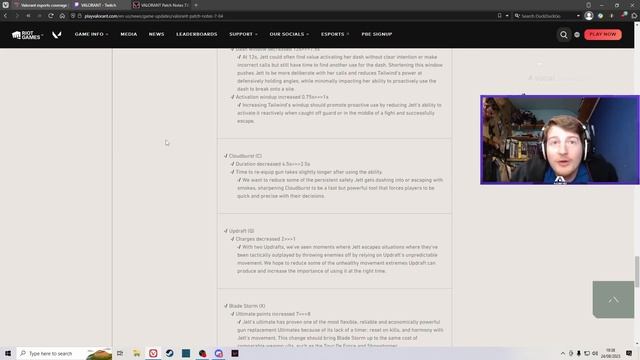Expand the Game Info dropdown menu
Image resolution: width=640 pixels, height=360 pixels.
coord(91,34)
